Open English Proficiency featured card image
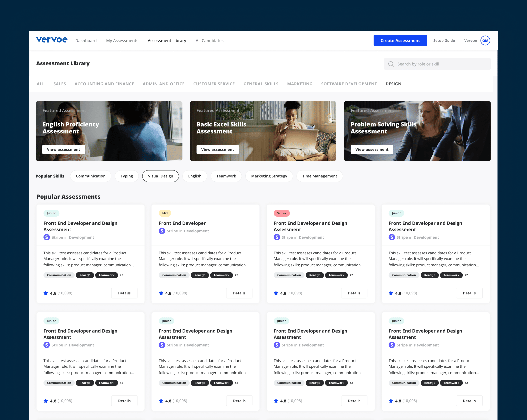Screen dimensions: 527x420 109,131
